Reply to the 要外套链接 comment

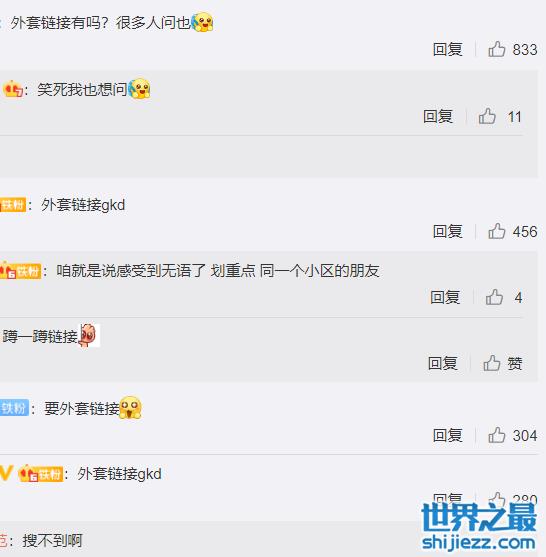447,435
